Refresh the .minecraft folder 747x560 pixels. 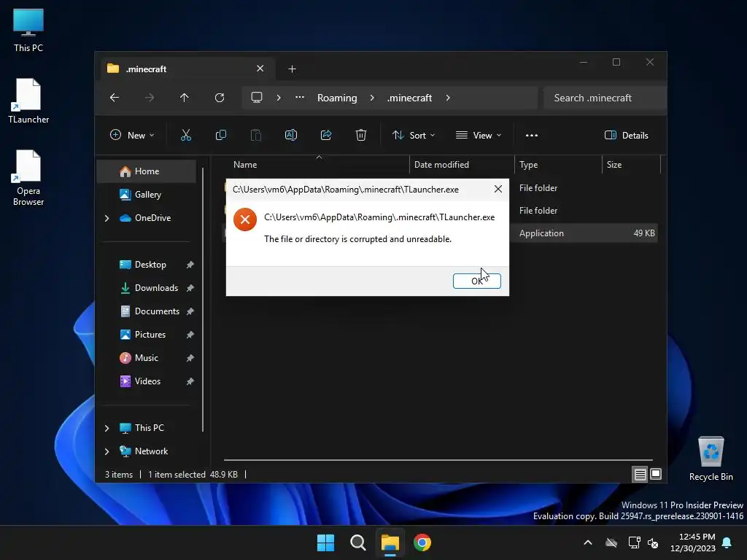pyautogui.click(x=220, y=98)
